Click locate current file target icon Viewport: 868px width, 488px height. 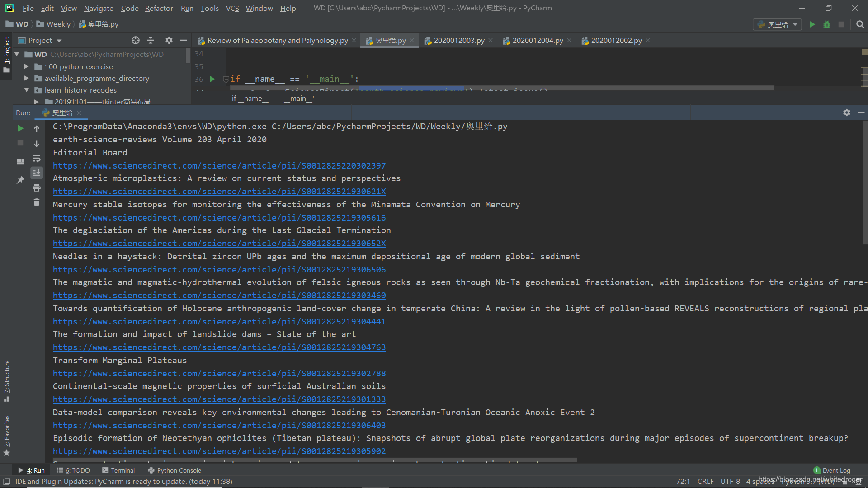[135, 40]
